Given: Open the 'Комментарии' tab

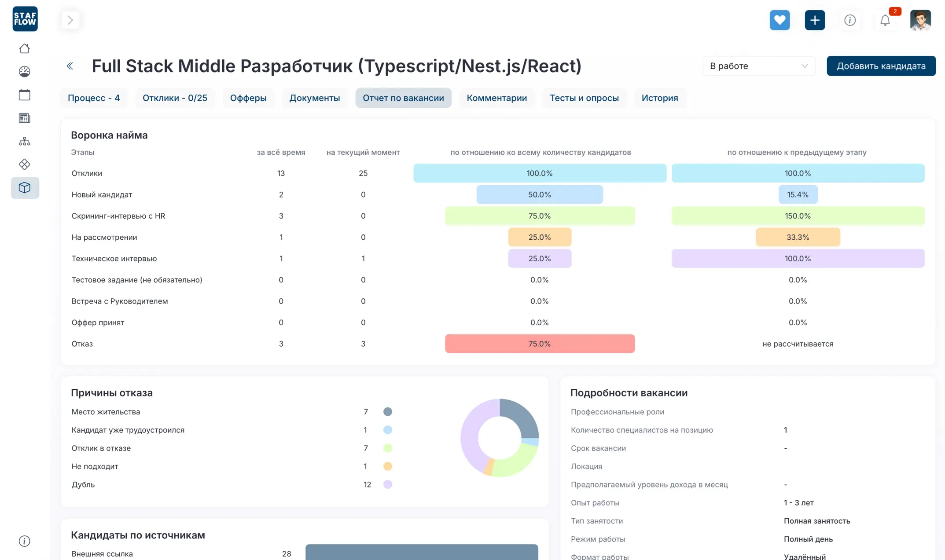Looking at the screenshot, I should tap(496, 98).
